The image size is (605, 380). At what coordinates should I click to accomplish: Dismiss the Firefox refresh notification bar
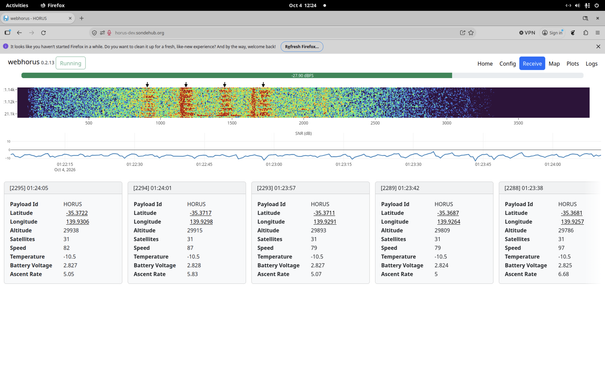point(598,46)
